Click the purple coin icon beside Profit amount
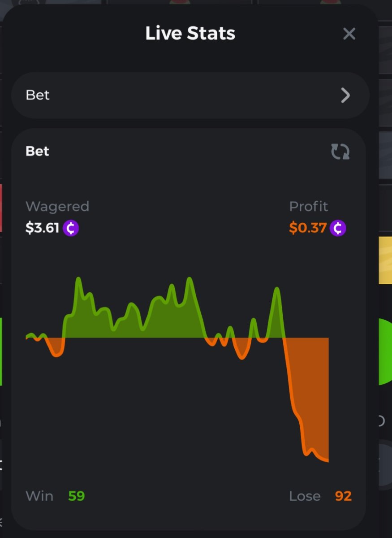This screenshot has width=392, height=538. pos(338,228)
